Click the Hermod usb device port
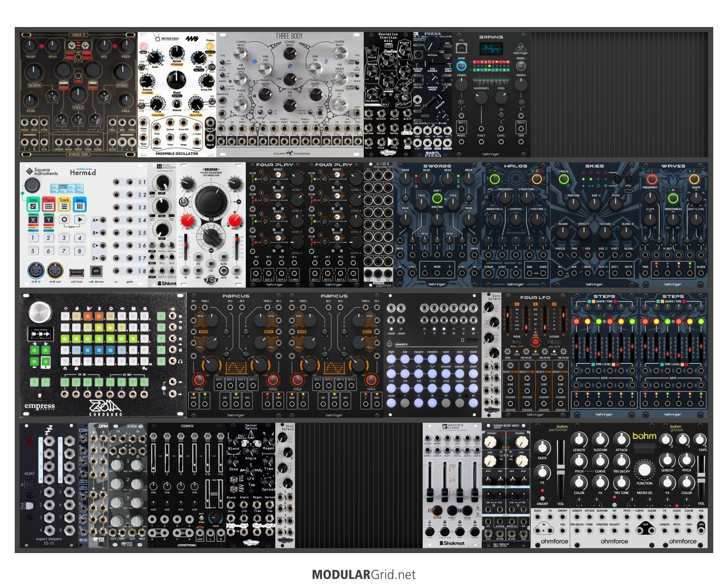The height and width of the screenshot is (585, 728). click(x=96, y=271)
